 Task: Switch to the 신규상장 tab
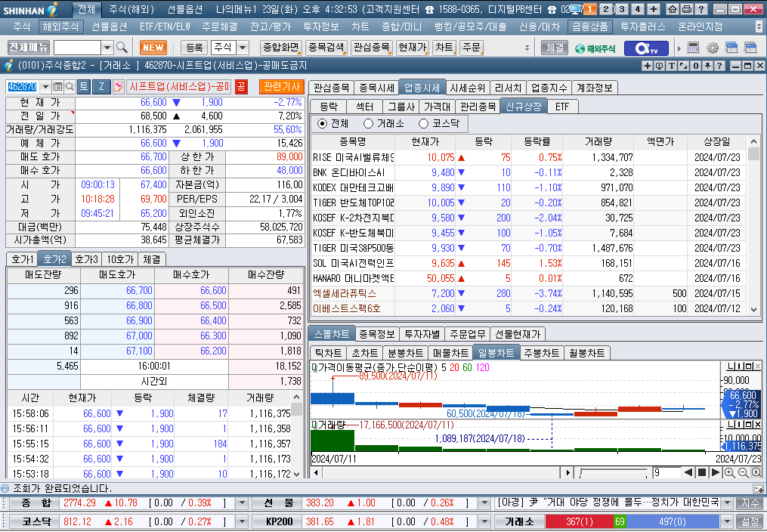(x=524, y=107)
